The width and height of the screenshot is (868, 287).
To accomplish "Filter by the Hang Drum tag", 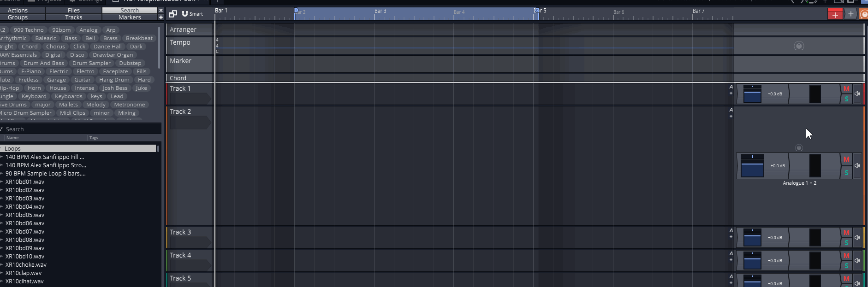I will (114, 80).
